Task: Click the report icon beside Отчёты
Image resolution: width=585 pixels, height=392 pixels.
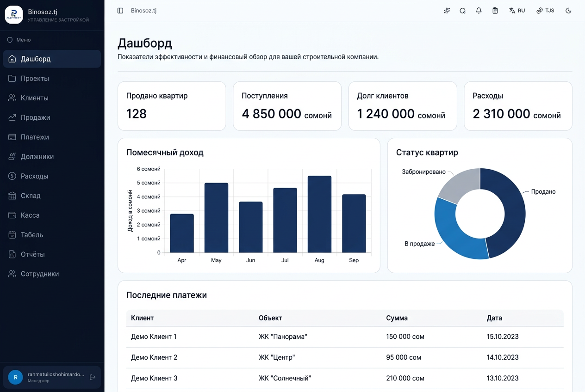Action: pos(12,254)
